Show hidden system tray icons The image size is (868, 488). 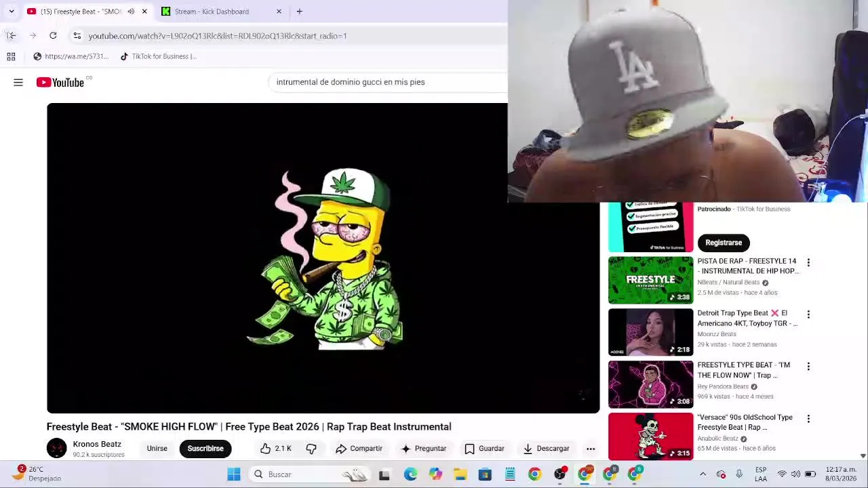click(703, 474)
